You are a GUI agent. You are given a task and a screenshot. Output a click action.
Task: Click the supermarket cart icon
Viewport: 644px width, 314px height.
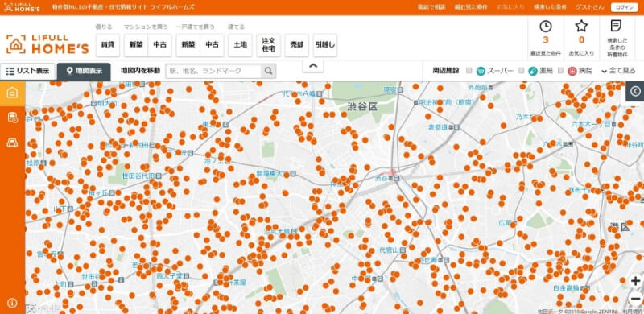(481, 71)
